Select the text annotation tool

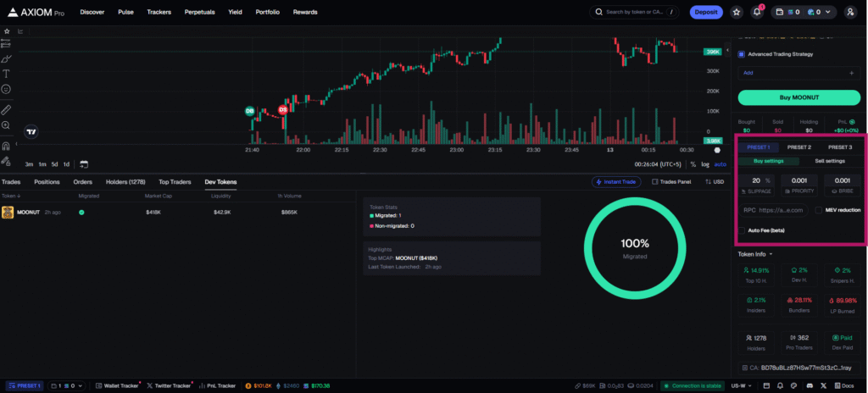(6, 73)
